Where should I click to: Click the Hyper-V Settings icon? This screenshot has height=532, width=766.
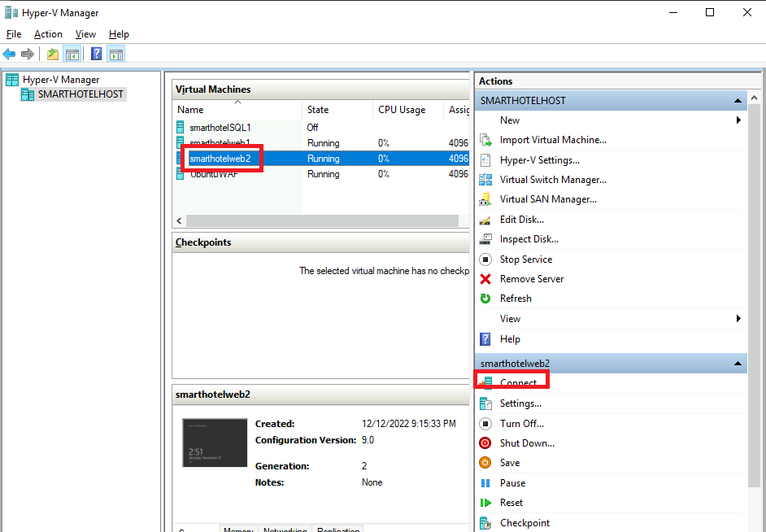[x=485, y=160]
